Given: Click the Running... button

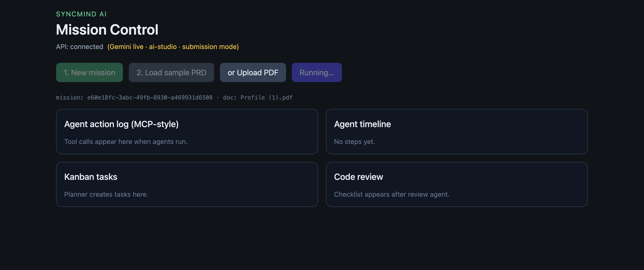Looking at the screenshot, I should coord(317,72).
